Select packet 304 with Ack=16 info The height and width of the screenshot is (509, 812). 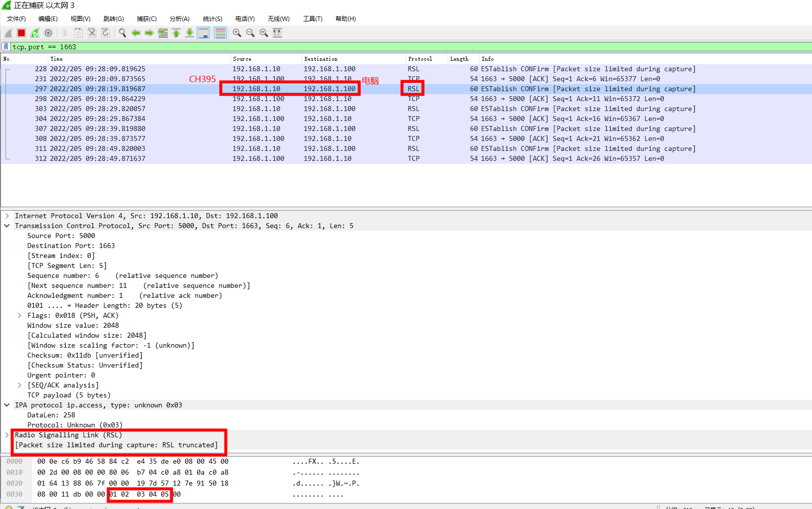tap(406, 119)
